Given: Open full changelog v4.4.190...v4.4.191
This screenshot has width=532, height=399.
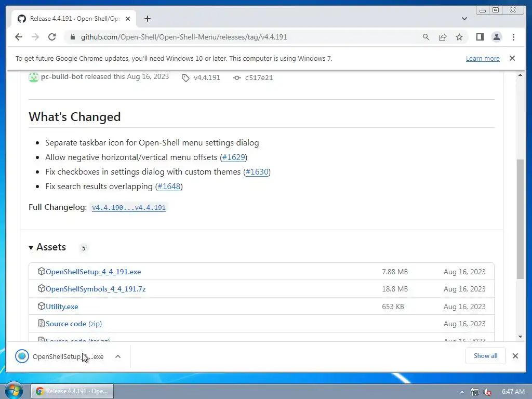Looking at the screenshot, I should [129, 208].
